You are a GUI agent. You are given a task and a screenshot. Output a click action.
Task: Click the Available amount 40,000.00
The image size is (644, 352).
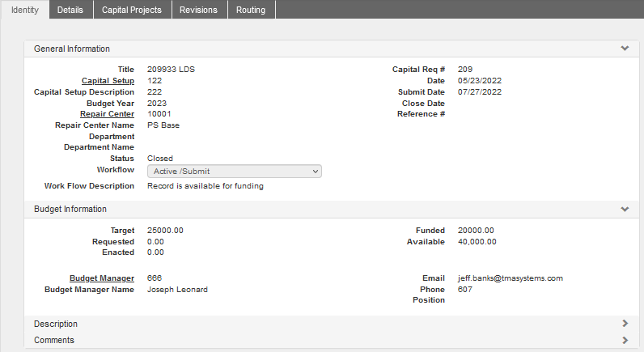point(477,242)
